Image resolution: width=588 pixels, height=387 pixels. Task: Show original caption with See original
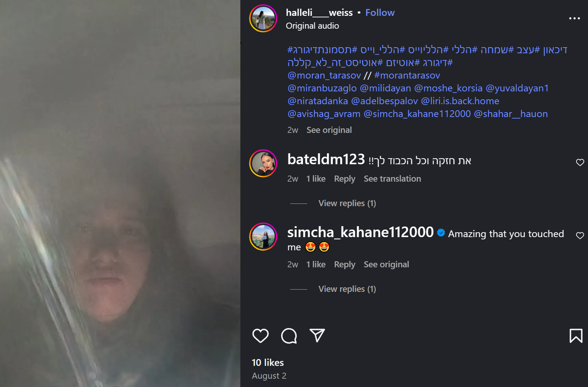[329, 130]
